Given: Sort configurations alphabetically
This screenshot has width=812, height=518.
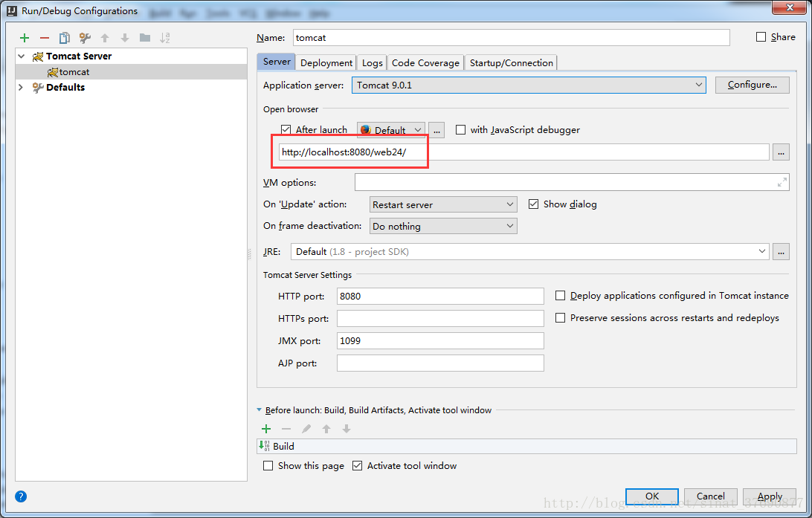Looking at the screenshot, I should (164, 38).
